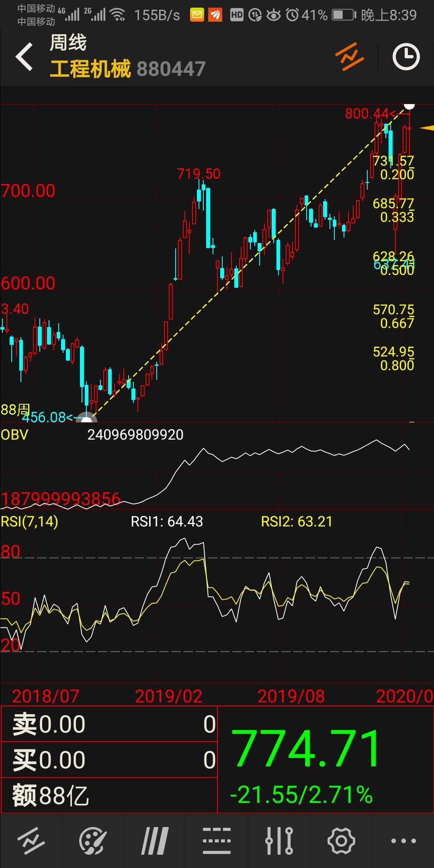Viewport: 434px width, 868px height.
Task: Open the three-dots more menu
Action: [403, 841]
